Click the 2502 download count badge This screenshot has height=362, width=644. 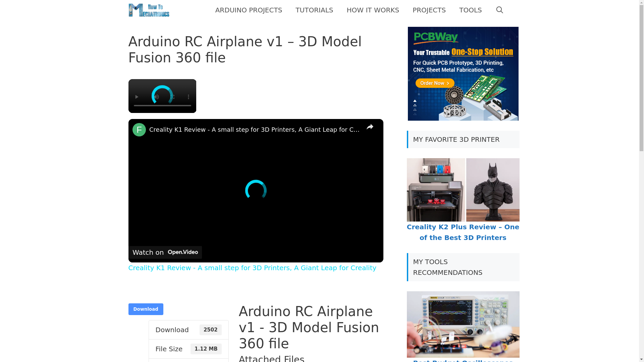tap(211, 330)
